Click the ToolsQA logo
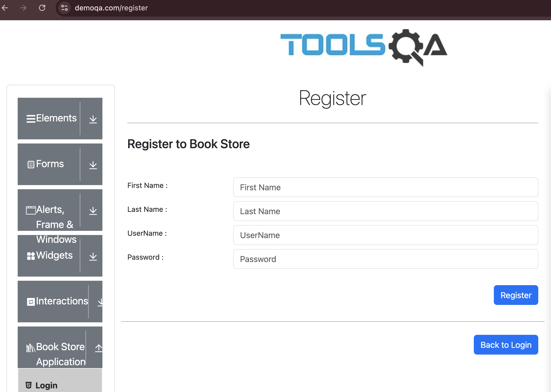Image resolution: width=551 pixels, height=392 pixels. pyautogui.click(x=364, y=48)
